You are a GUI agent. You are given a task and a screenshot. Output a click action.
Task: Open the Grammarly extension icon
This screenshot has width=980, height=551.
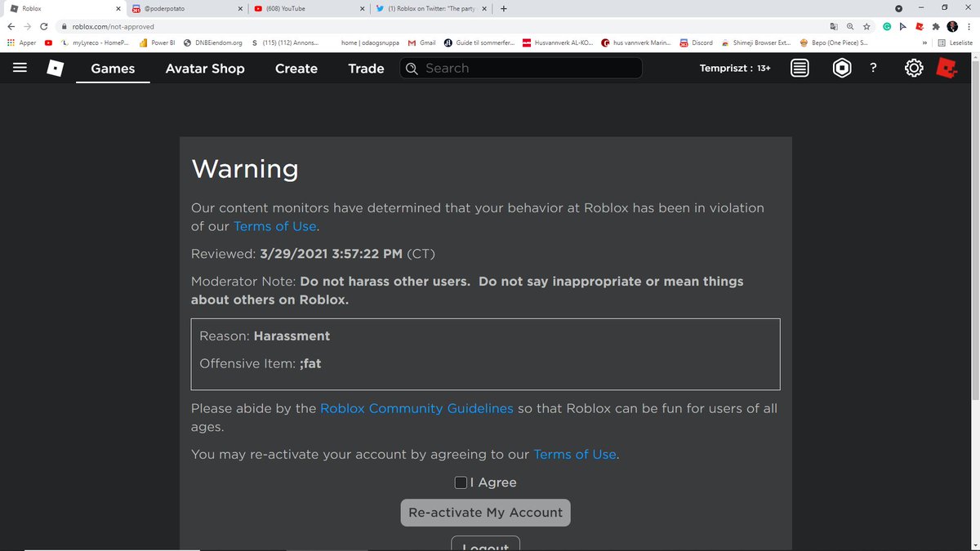pyautogui.click(x=887, y=26)
